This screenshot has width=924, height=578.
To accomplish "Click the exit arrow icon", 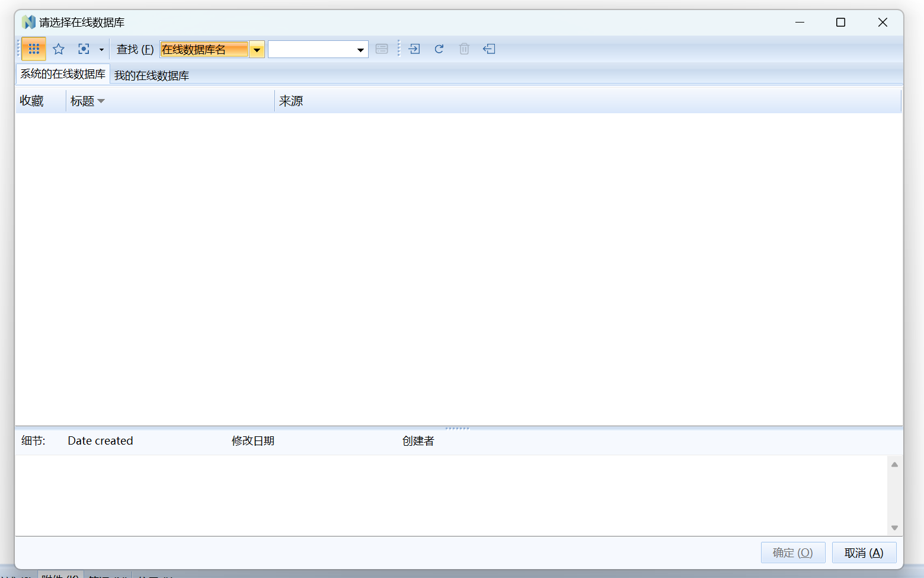I will (x=489, y=49).
